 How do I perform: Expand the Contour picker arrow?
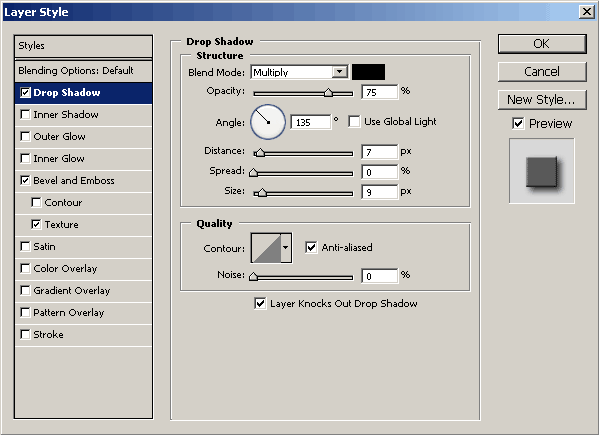[x=286, y=248]
